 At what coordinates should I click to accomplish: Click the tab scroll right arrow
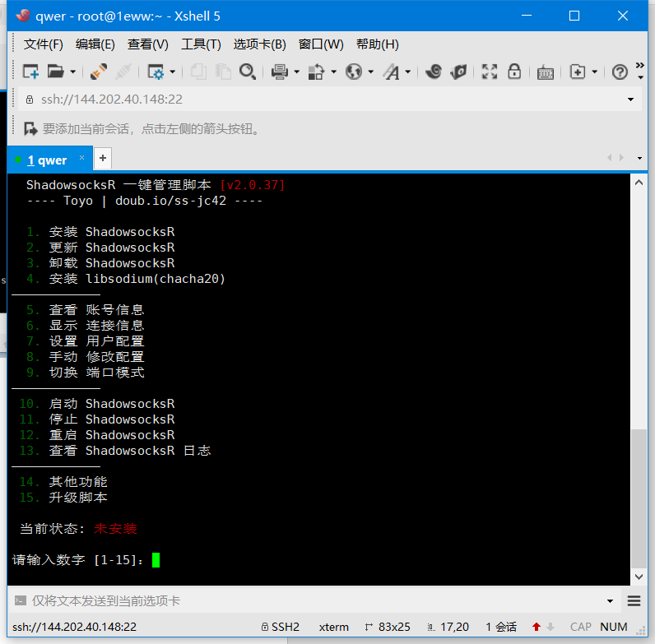tap(621, 157)
